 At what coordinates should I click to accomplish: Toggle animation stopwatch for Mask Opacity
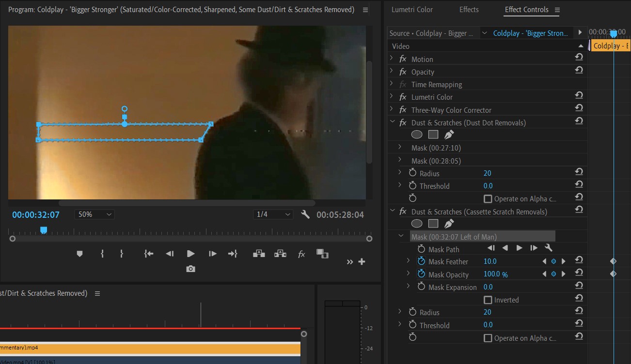coord(421,274)
